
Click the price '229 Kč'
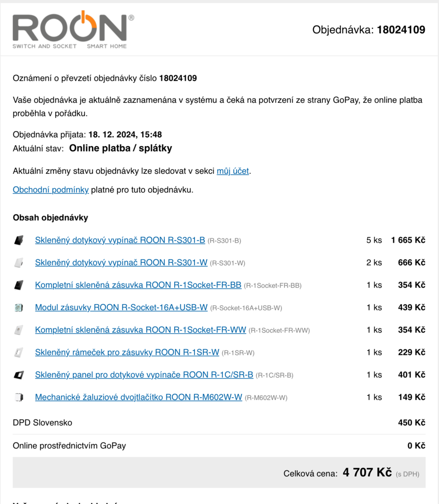tap(411, 352)
